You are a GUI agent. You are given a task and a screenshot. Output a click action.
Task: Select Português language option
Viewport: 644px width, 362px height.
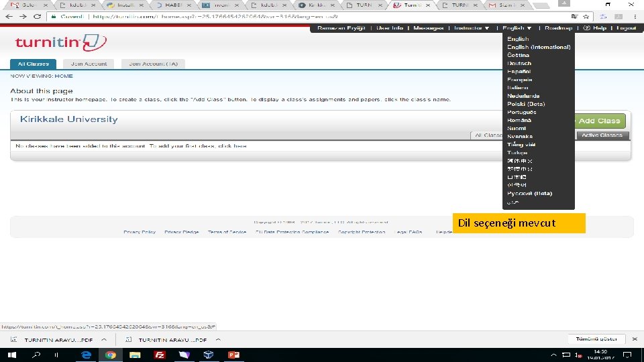click(x=522, y=112)
